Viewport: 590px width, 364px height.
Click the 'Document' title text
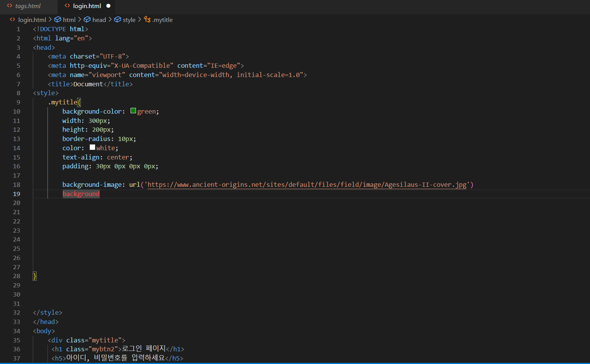pyautogui.click(x=88, y=84)
